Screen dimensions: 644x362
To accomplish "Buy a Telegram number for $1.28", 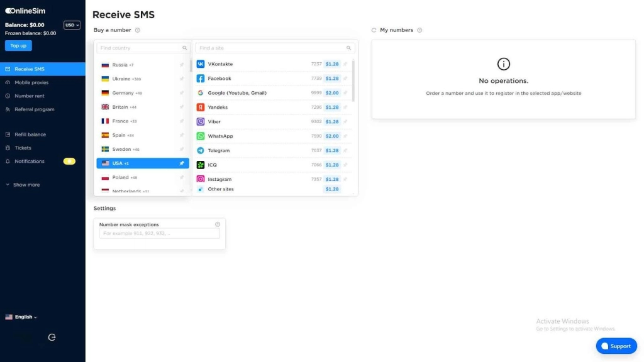I will pos(332,151).
